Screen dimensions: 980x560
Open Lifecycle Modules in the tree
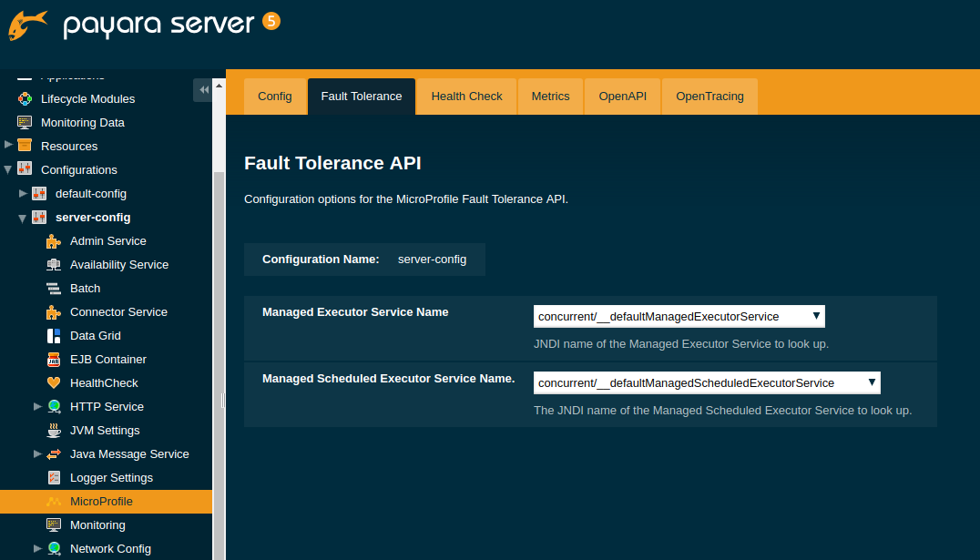[87, 98]
